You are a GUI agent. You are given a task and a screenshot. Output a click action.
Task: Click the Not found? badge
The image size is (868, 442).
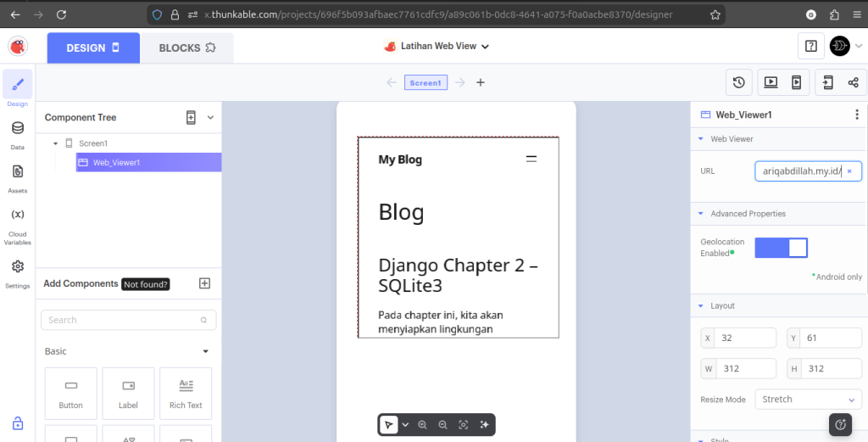[x=146, y=284]
